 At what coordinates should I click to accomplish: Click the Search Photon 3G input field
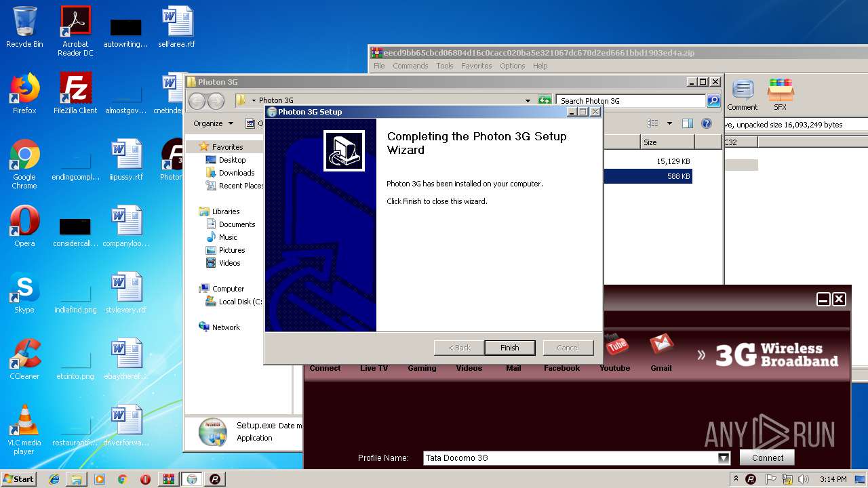631,101
